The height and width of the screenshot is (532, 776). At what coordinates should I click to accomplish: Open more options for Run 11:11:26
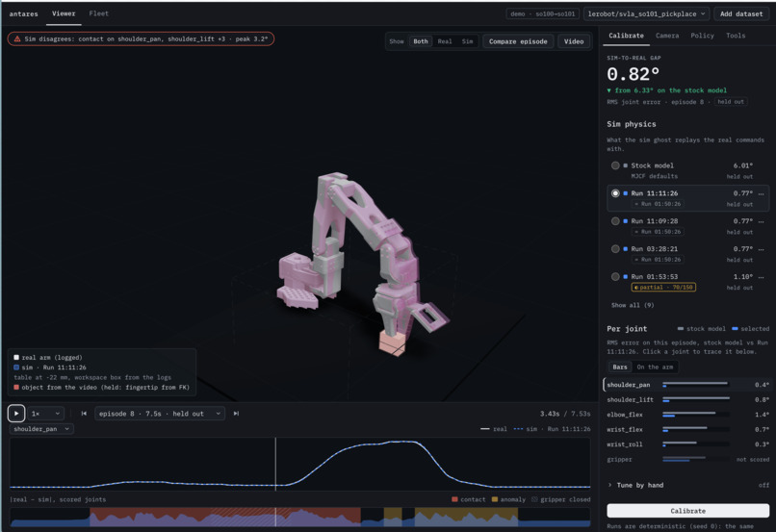762,193
